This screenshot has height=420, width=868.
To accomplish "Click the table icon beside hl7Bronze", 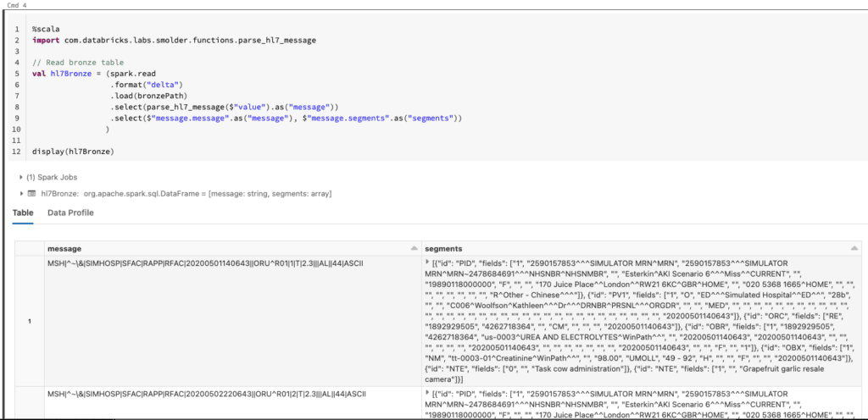I will 32,194.
